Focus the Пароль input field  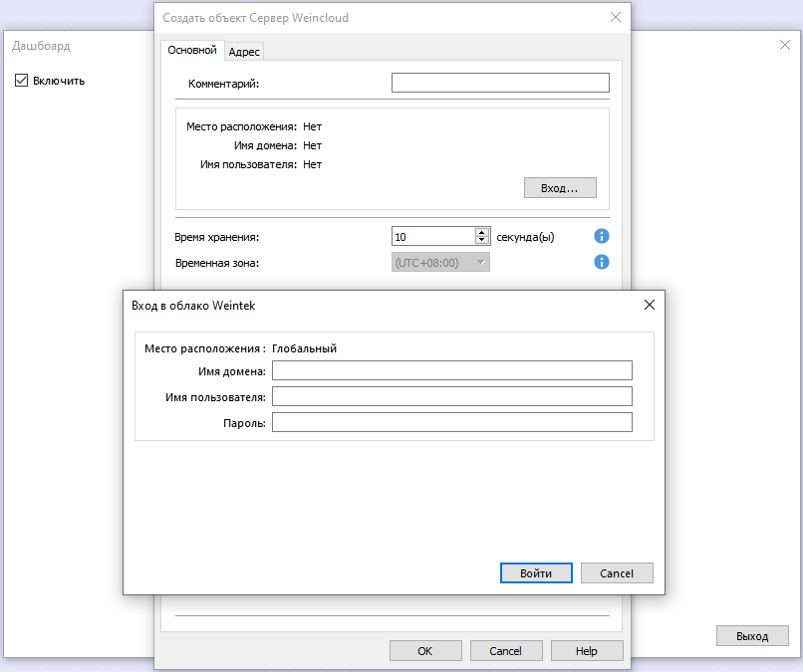point(451,422)
